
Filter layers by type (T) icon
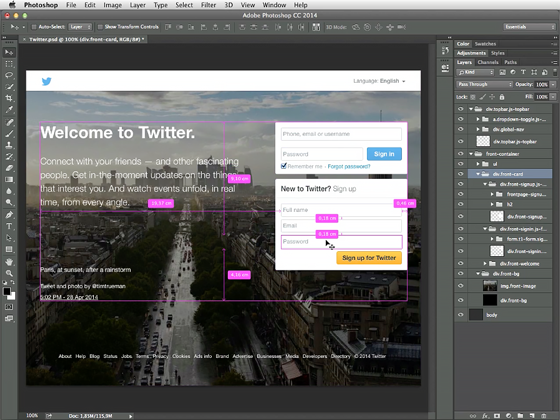(523, 72)
